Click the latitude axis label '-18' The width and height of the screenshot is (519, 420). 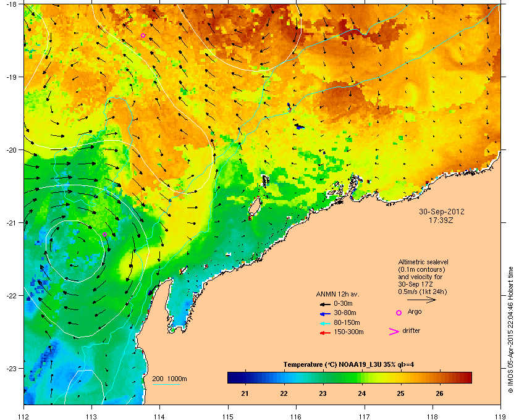click(x=11, y=4)
